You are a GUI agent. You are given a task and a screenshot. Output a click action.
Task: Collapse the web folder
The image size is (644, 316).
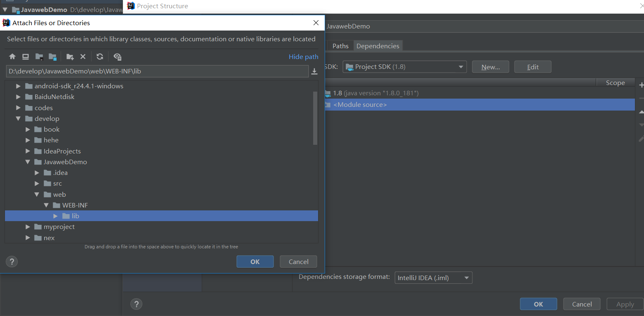click(x=37, y=195)
